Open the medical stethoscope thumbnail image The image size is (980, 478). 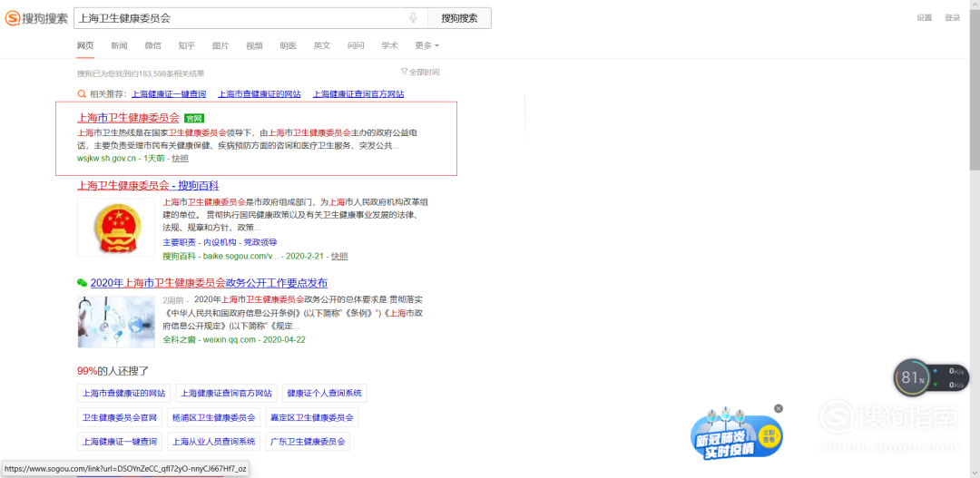115,322
